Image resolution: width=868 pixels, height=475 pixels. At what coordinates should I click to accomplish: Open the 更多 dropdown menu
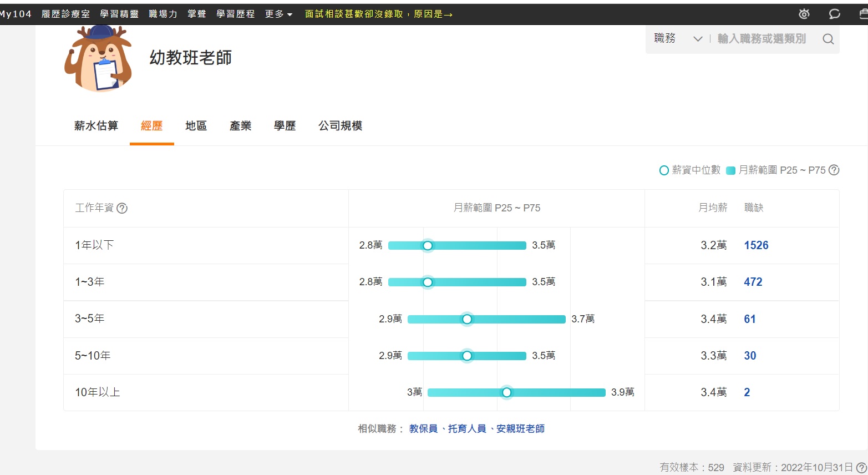(x=278, y=14)
